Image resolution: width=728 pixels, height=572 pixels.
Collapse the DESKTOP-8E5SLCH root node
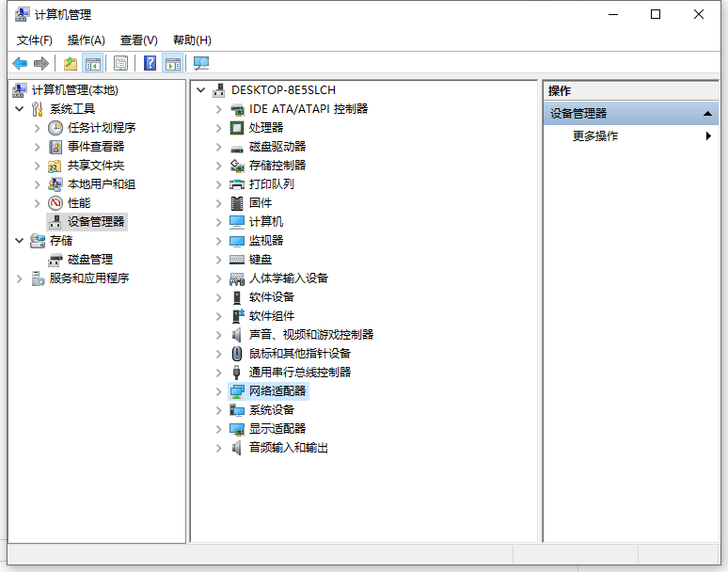201,90
